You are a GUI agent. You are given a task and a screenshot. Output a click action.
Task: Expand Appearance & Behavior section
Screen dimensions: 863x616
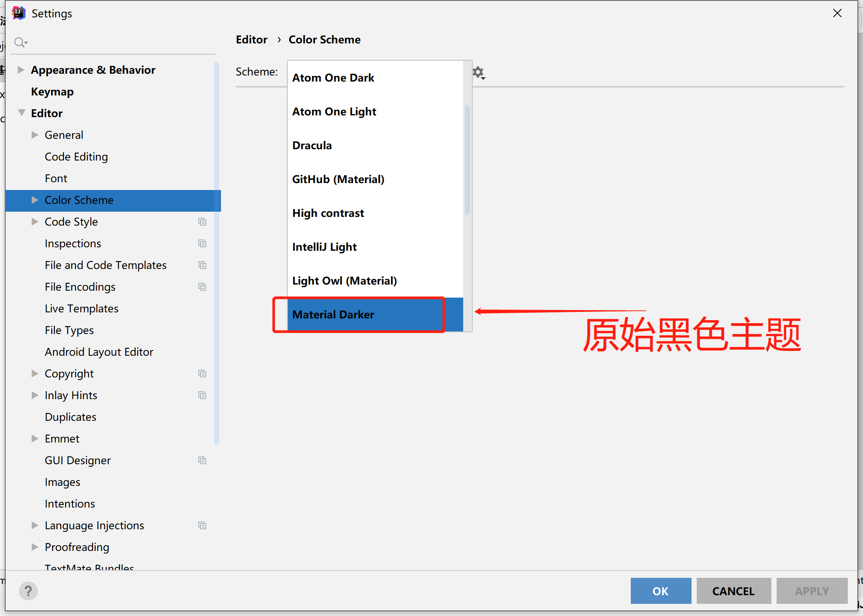click(x=20, y=70)
